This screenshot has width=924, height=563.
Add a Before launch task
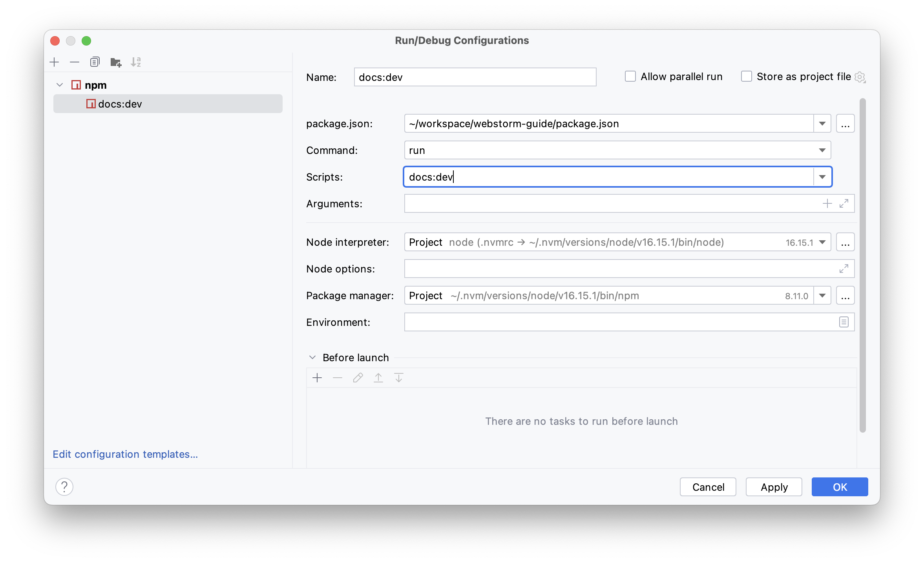[317, 378]
